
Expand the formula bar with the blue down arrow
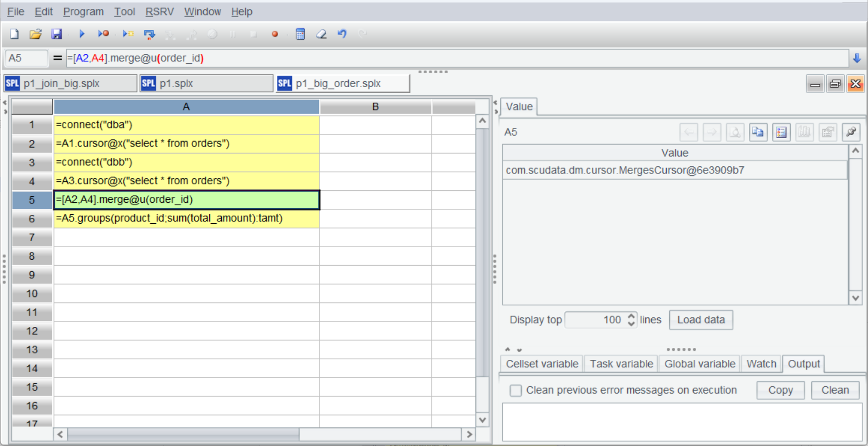tap(857, 58)
